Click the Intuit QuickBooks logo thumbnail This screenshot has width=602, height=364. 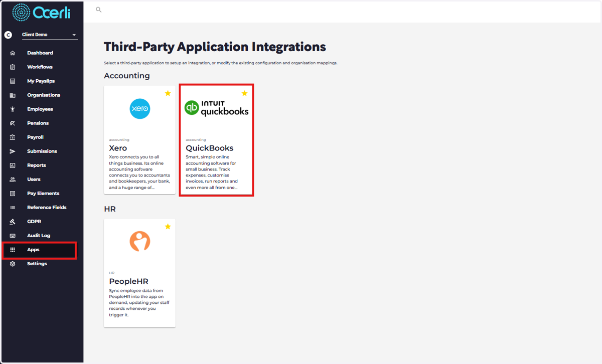pyautogui.click(x=216, y=108)
